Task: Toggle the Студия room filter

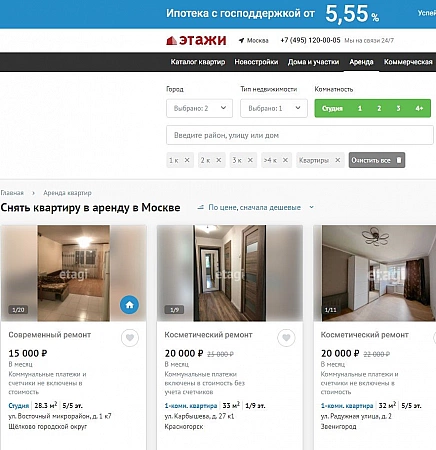Action: (x=332, y=108)
